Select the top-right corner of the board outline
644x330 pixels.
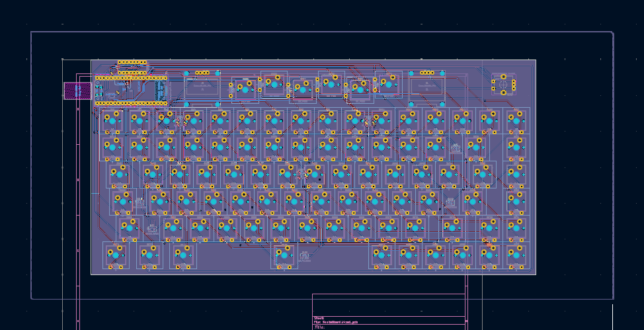[536, 60]
